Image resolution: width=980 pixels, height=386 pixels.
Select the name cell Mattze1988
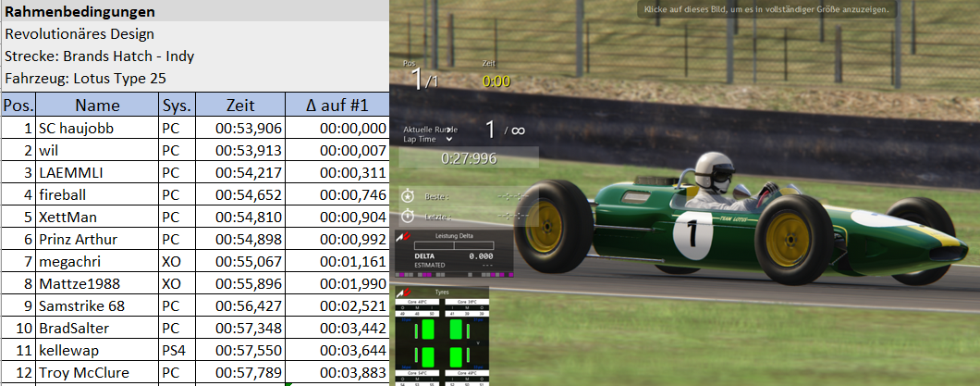click(97, 284)
